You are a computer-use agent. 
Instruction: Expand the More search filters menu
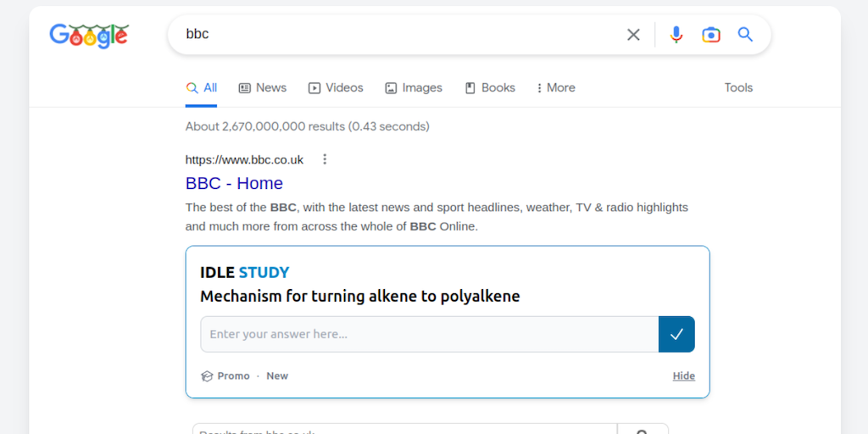pos(556,88)
